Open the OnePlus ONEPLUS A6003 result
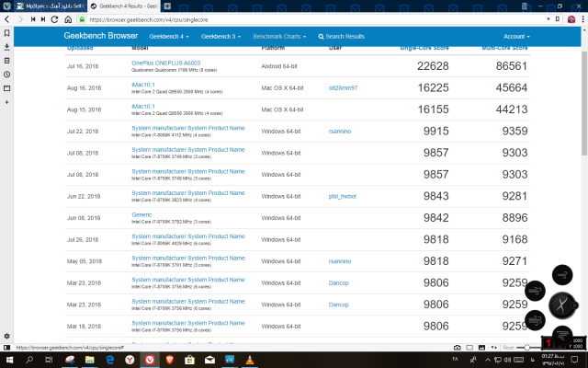Screen dimensions: 588x368 168,63
